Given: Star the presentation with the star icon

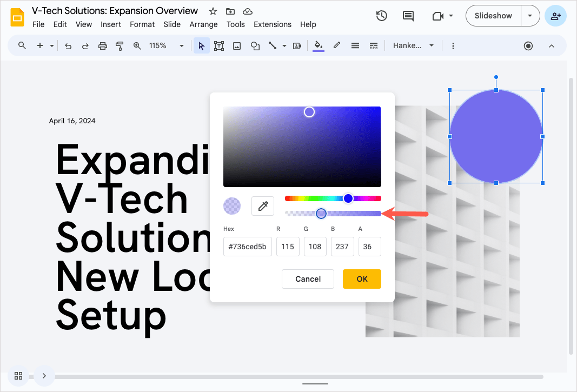Looking at the screenshot, I should point(213,11).
